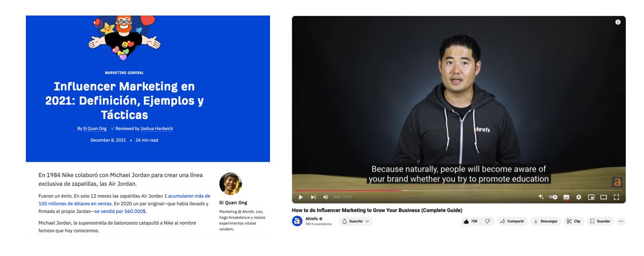
Task: Enter fullscreen mode
Action: pyautogui.click(x=616, y=197)
